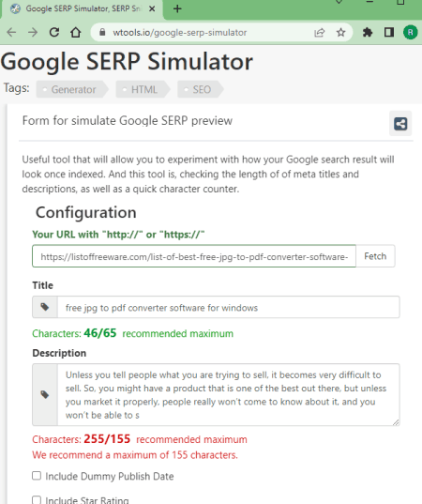Open the green profile avatar R
This screenshot has height=504, width=422.
pyautogui.click(x=410, y=32)
